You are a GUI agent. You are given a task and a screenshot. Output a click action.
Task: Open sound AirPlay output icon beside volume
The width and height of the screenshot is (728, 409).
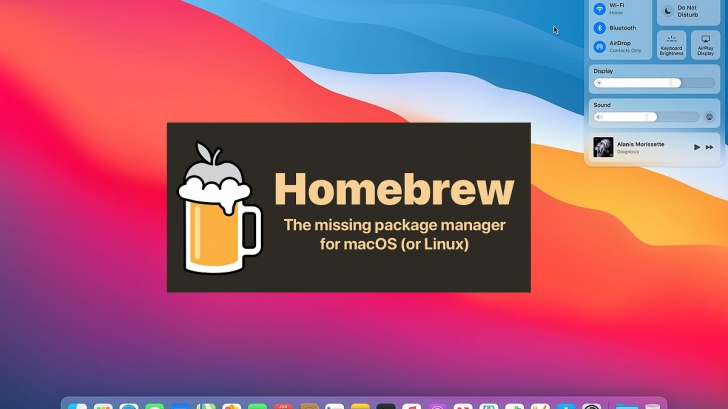tap(709, 117)
